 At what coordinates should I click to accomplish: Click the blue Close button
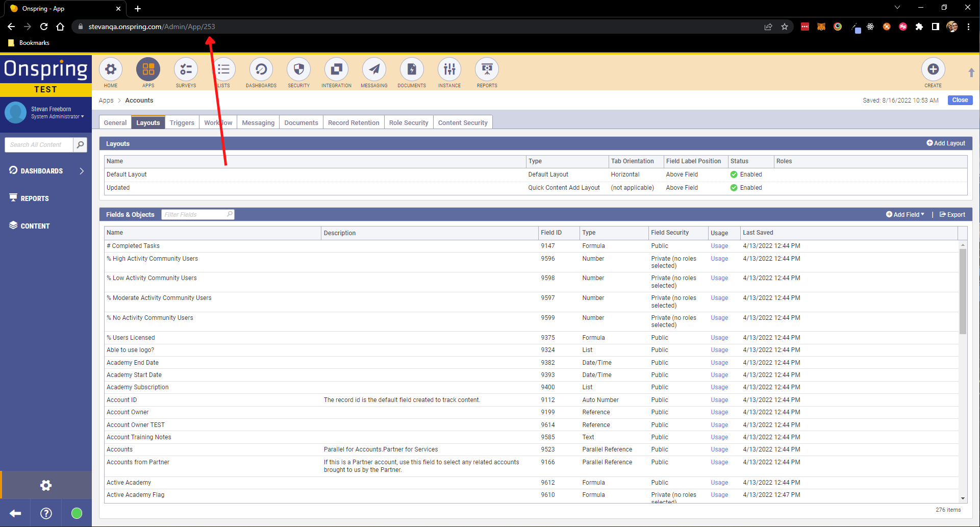(x=960, y=100)
